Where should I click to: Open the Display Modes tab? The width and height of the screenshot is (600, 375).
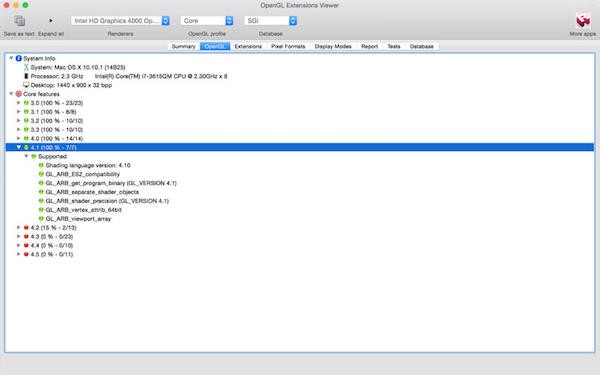coord(333,46)
